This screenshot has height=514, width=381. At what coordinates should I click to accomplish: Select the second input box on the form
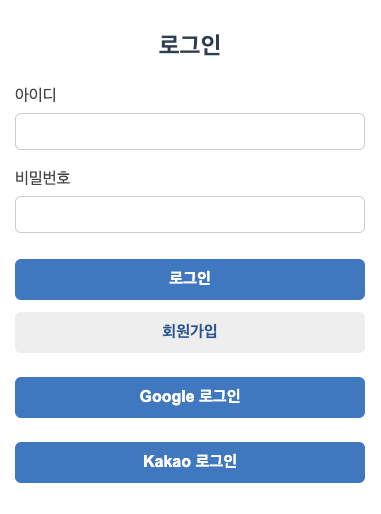(x=190, y=214)
